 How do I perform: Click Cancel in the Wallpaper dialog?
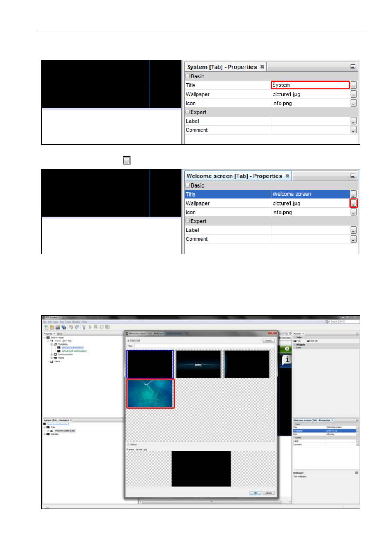[x=268, y=493]
